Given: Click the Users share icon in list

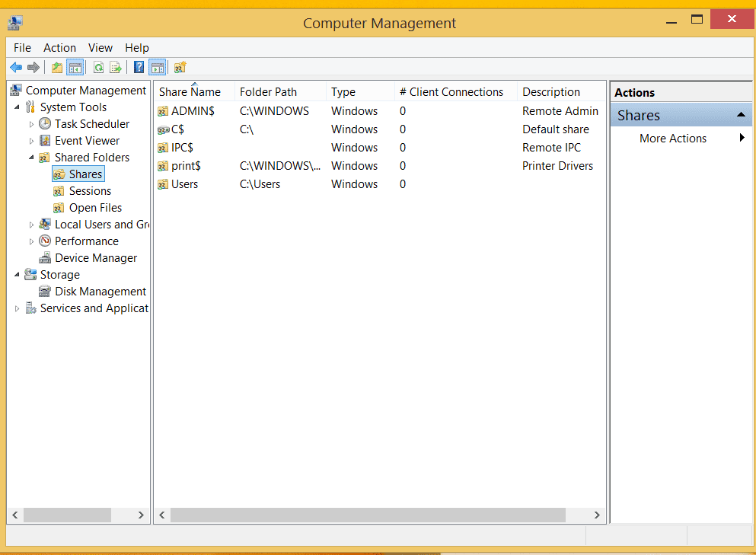Looking at the screenshot, I should pos(163,185).
